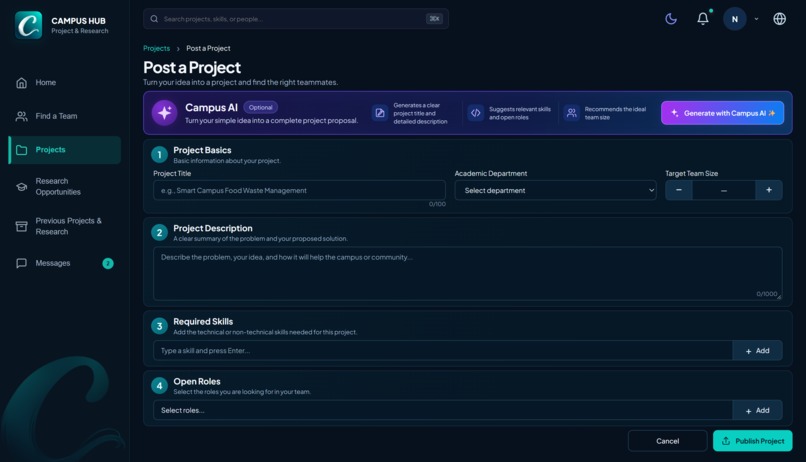
Task: Open Previous Projects & Research
Action: click(x=65, y=226)
